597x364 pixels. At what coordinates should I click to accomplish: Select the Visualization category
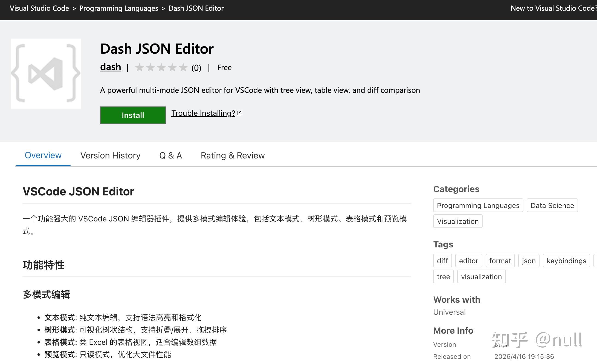[458, 221]
